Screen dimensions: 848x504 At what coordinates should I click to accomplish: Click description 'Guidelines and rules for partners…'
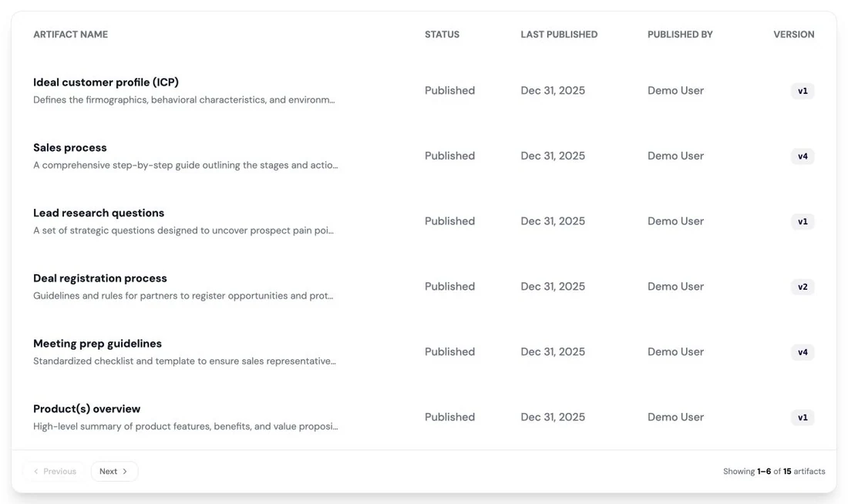coord(183,296)
